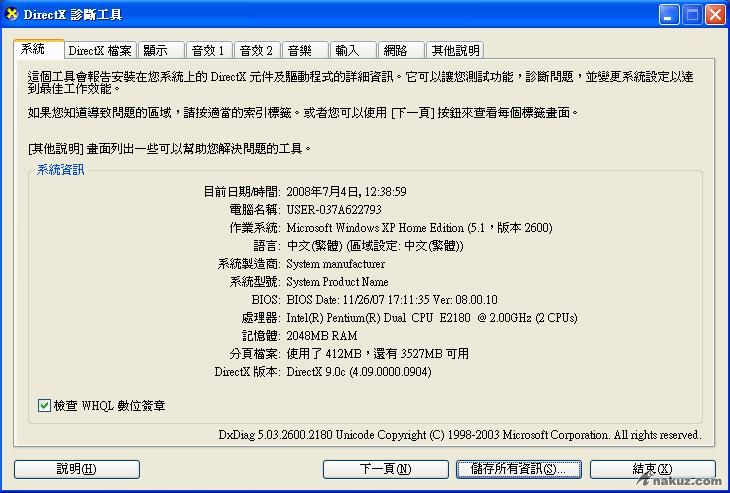Click the DirectX title bar icon
This screenshot has height=493, width=730.
[12, 14]
